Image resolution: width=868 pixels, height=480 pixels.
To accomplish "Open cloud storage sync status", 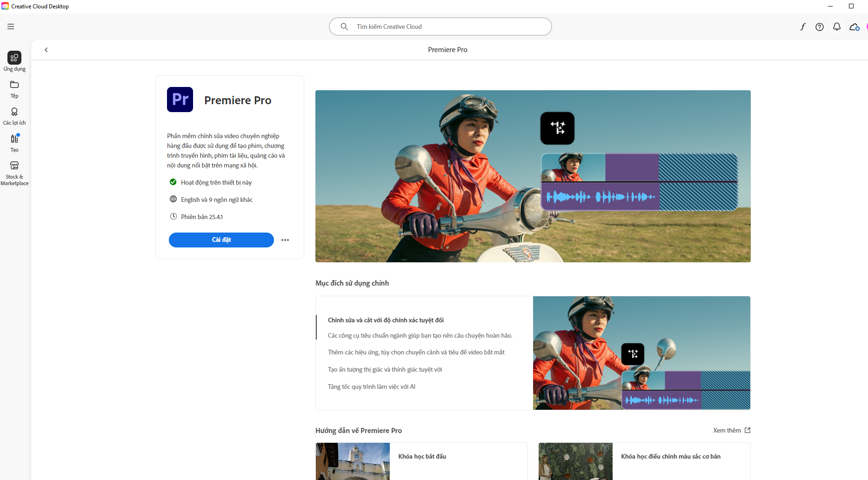I will coord(854,27).
